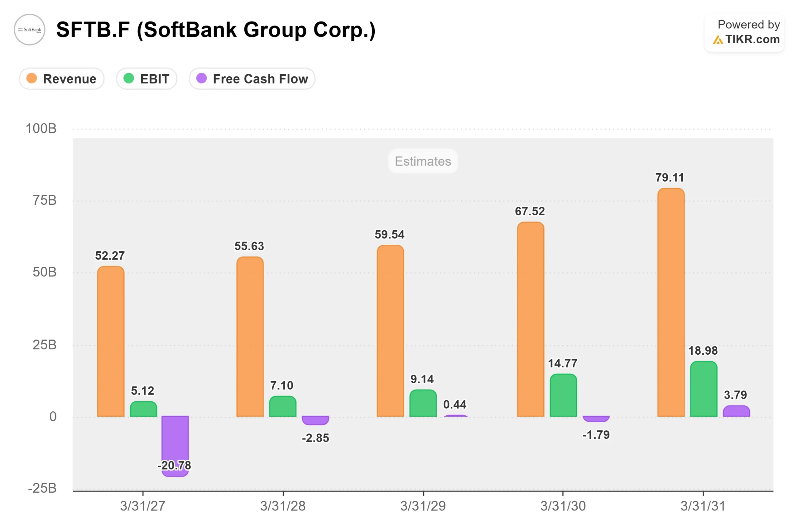Select the 79.11 revenue bar
Viewport: 798px width, 532px height.
tap(671, 302)
